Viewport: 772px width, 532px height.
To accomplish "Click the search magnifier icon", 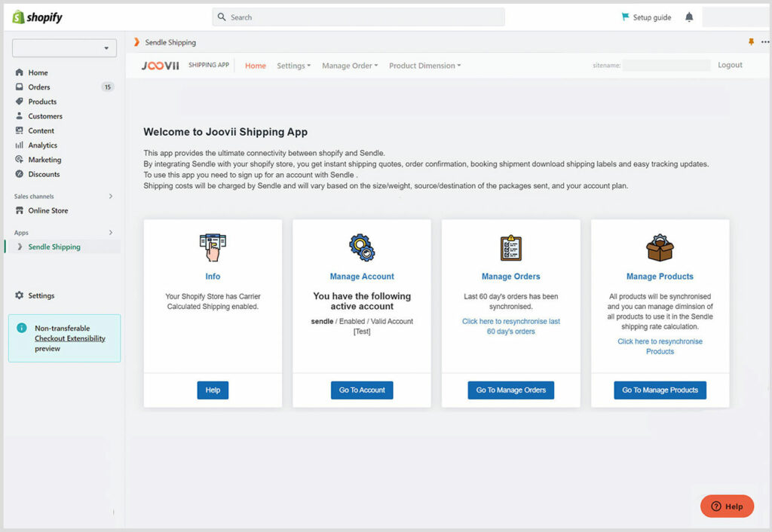I will coord(222,17).
